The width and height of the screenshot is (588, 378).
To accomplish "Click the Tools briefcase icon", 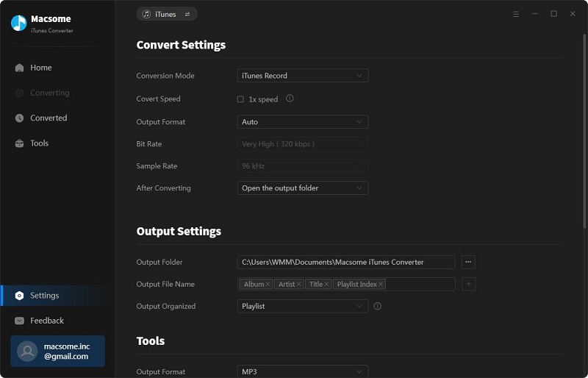I will 20,143.
